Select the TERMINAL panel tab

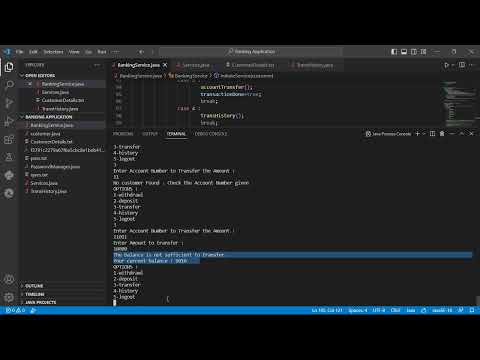(x=176, y=134)
